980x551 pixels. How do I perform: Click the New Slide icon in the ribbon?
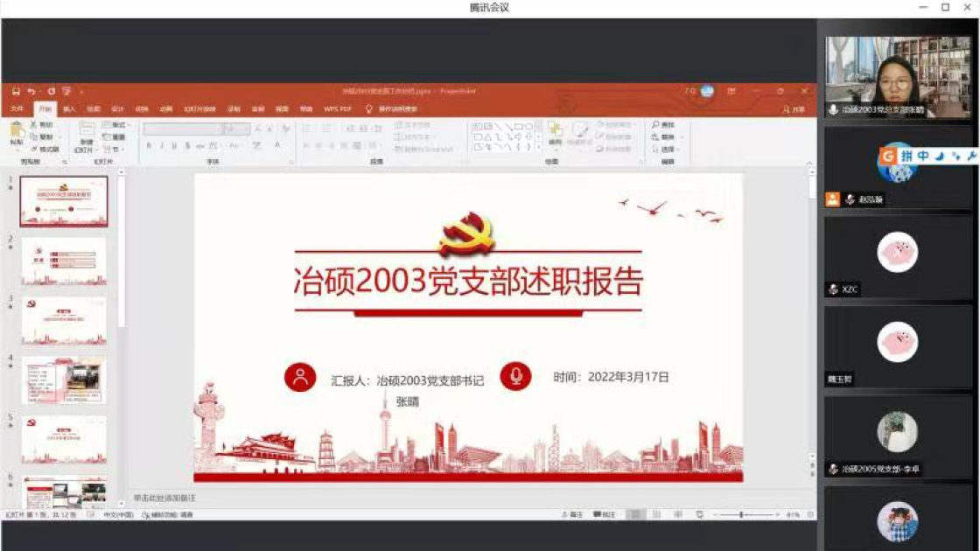[86, 133]
